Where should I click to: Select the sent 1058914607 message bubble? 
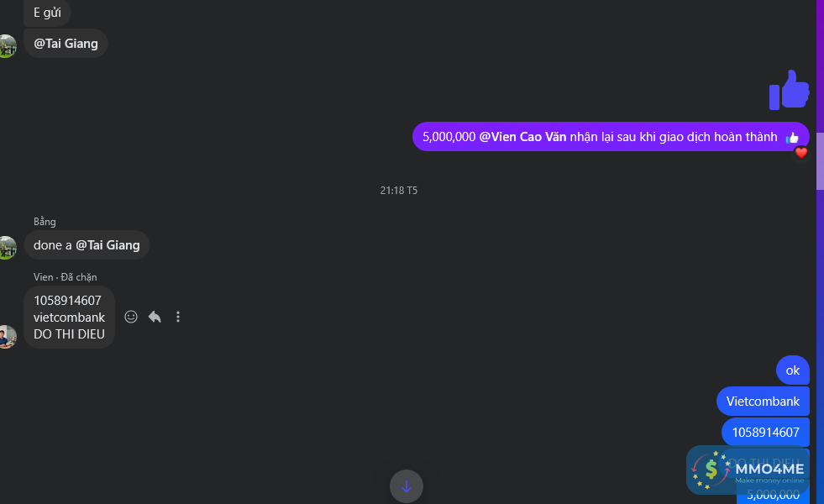pyautogui.click(x=766, y=433)
